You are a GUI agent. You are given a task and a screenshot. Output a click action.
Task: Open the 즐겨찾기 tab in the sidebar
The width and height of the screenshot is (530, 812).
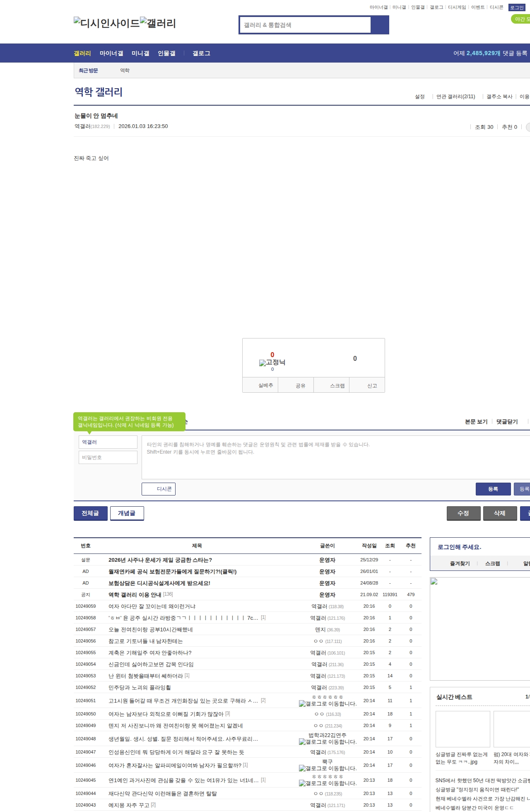pos(460,564)
